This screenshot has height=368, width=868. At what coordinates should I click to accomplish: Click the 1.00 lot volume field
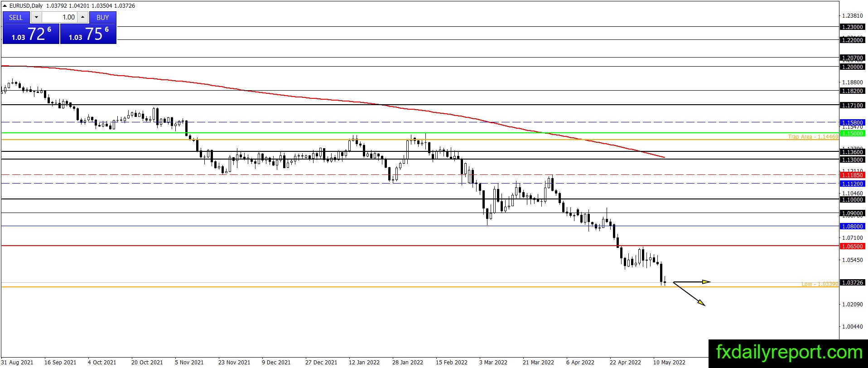pos(60,17)
